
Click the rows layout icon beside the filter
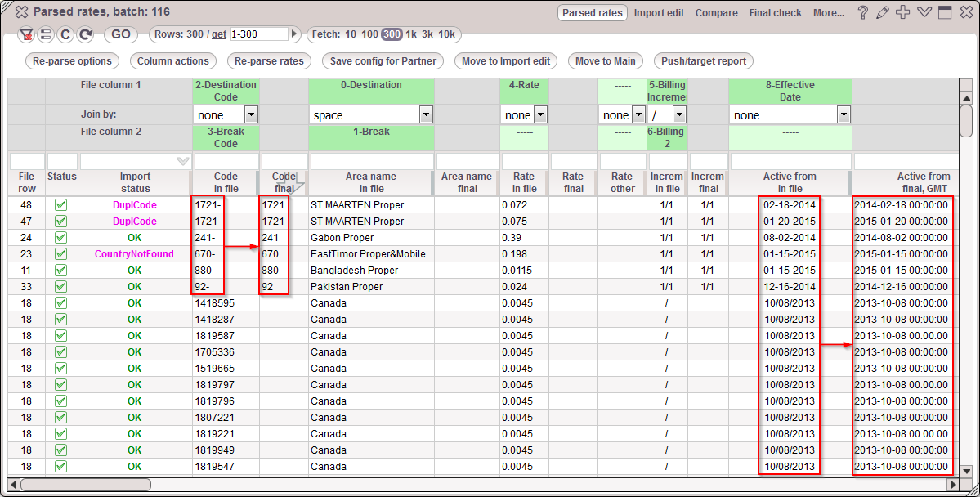46,34
